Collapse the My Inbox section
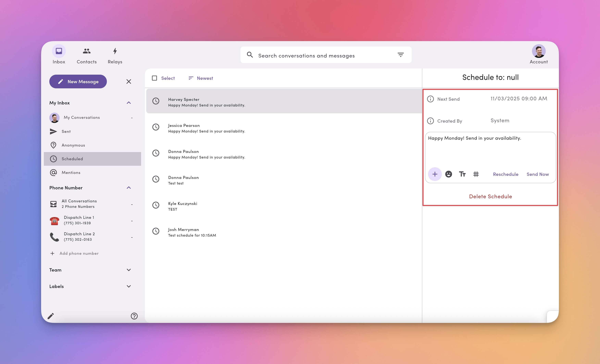The height and width of the screenshot is (364, 600). pyautogui.click(x=129, y=103)
